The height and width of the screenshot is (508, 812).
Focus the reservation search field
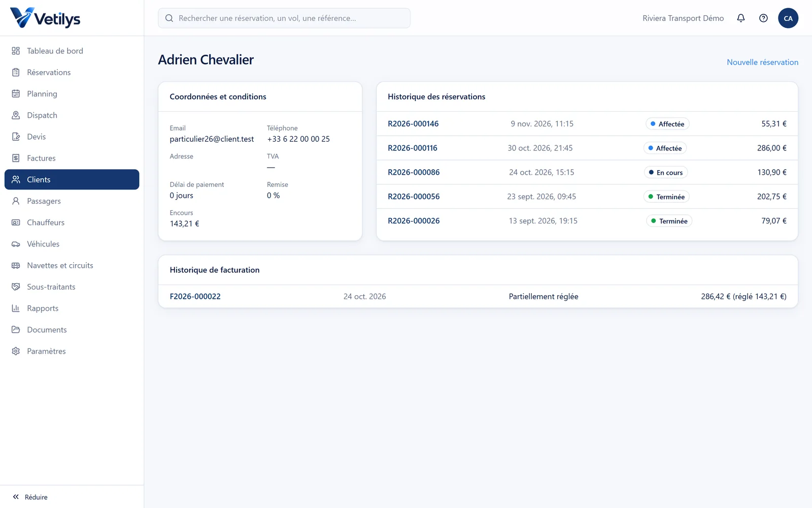(284, 18)
